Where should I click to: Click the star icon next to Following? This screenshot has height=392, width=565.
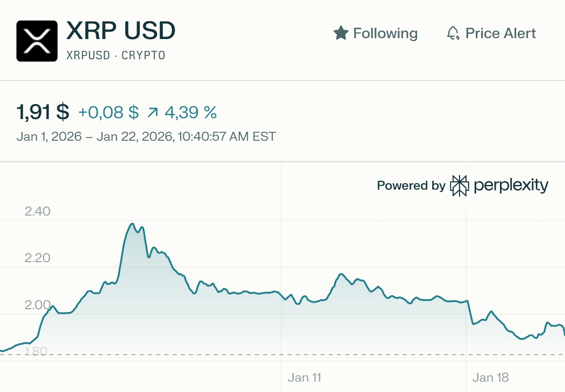click(x=340, y=33)
